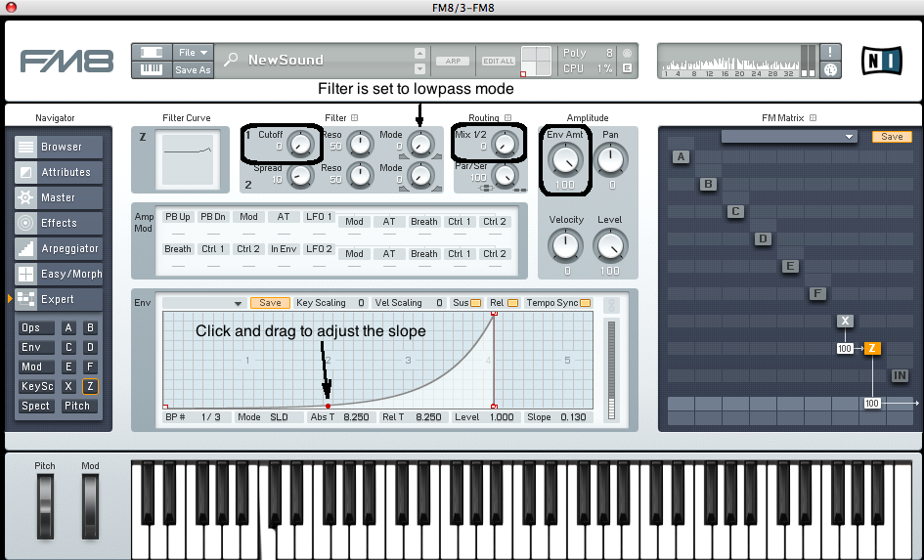Select operator Z in FM Matrix
Image resolution: width=924 pixels, height=560 pixels.
click(x=872, y=348)
